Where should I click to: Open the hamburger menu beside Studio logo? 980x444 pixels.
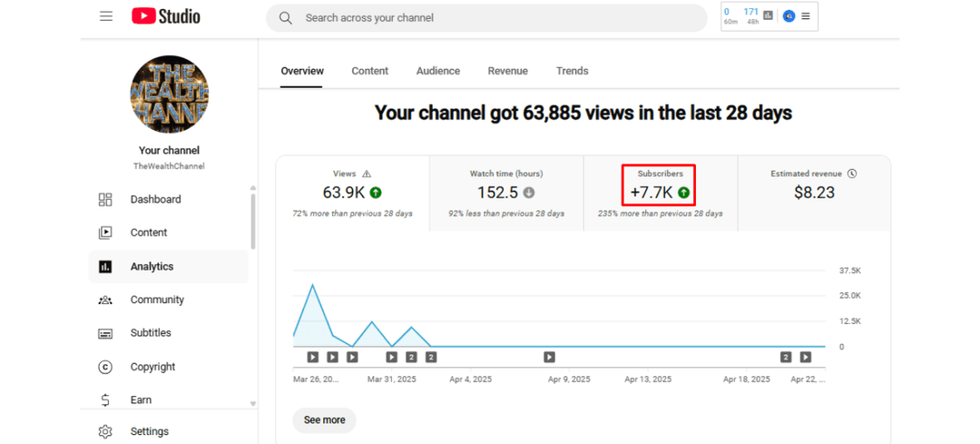coord(106,16)
